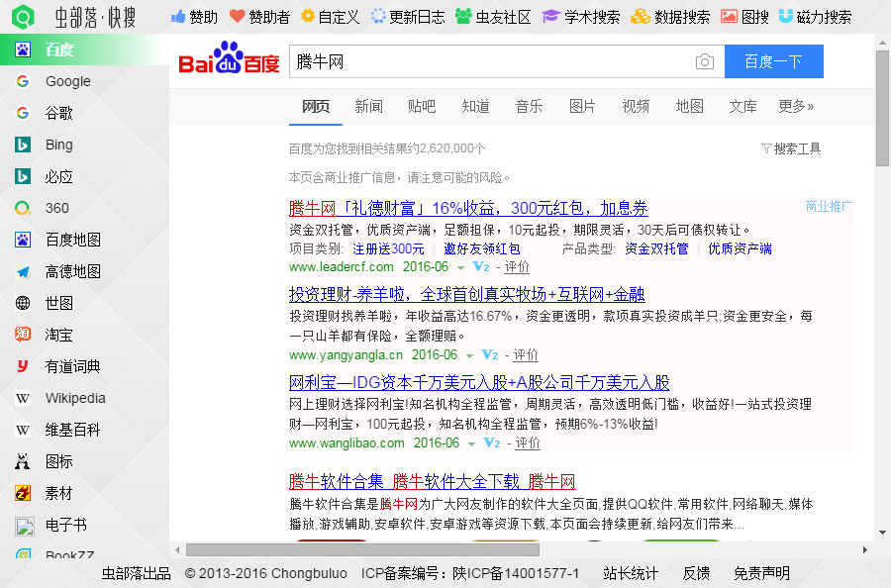Switch to 音乐 tab

pyautogui.click(x=529, y=106)
